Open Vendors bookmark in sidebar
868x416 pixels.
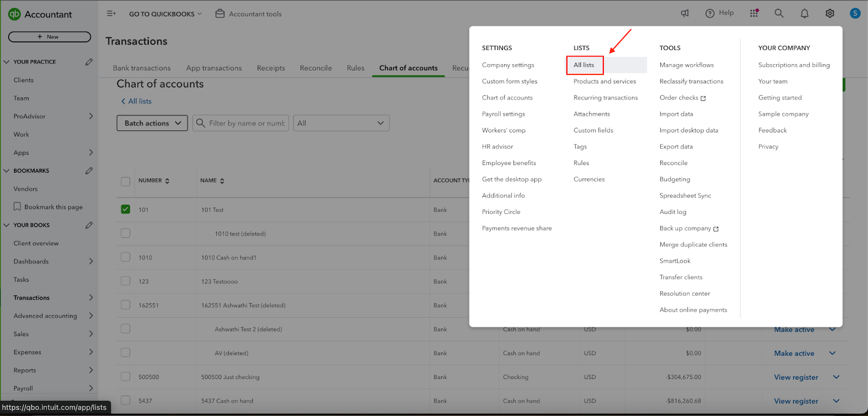coord(25,189)
